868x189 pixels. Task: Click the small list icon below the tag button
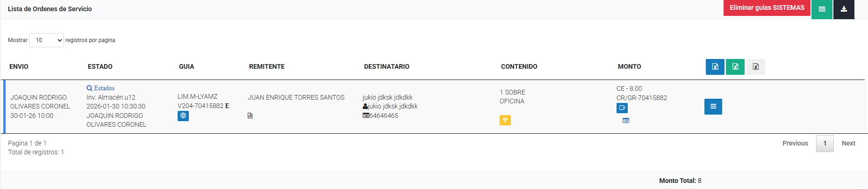point(626,121)
